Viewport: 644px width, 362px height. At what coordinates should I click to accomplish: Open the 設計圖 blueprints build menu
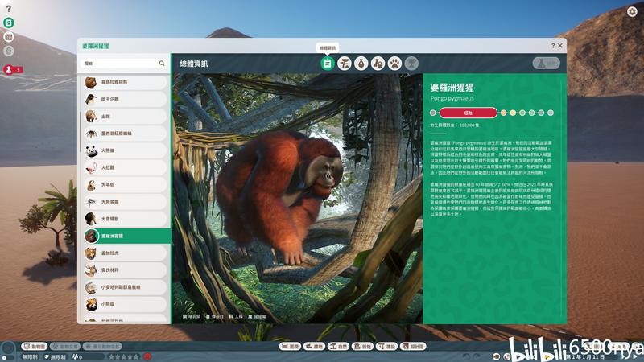tap(414, 347)
